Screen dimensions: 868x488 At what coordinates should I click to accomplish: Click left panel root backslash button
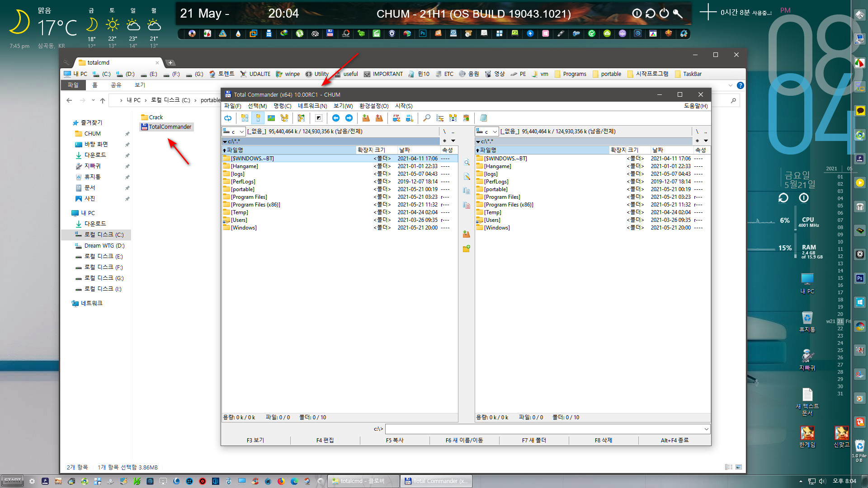coord(444,131)
